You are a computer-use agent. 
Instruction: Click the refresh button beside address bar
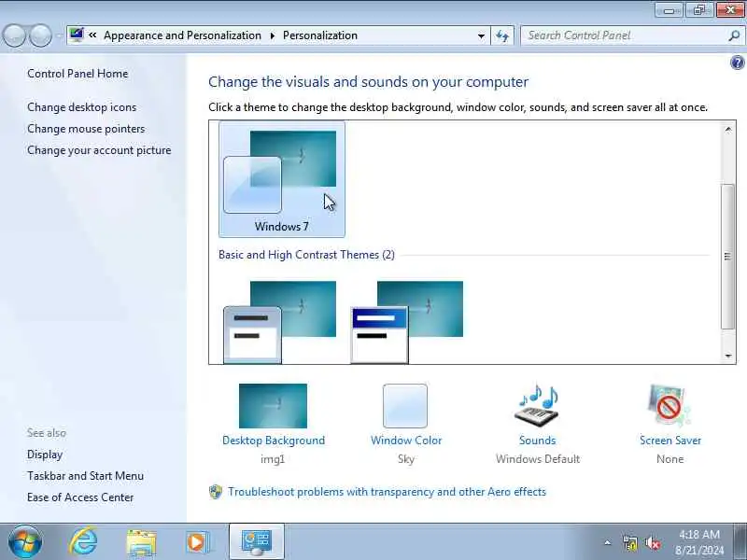tap(502, 35)
